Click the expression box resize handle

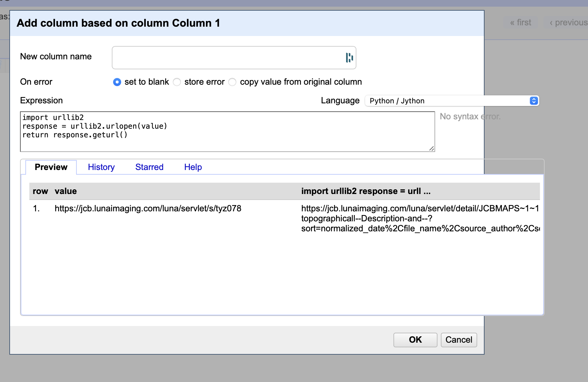click(x=431, y=148)
